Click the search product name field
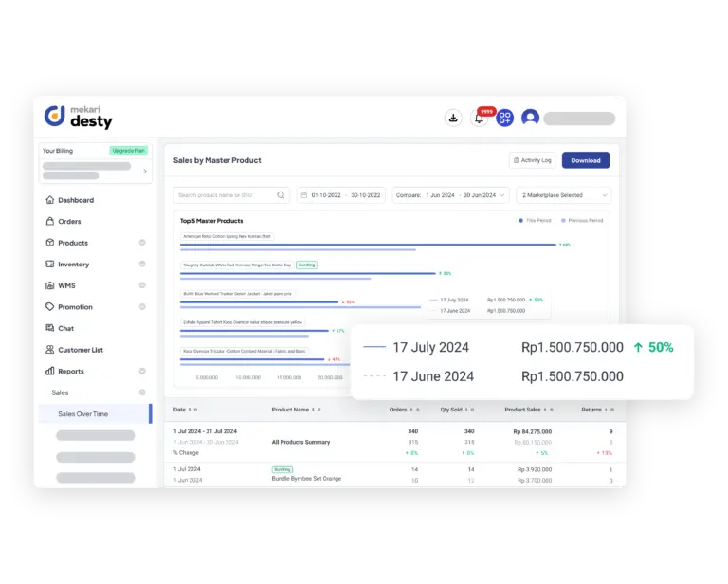The width and height of the screenshot is (728, 584). click(x=225, y=195)
